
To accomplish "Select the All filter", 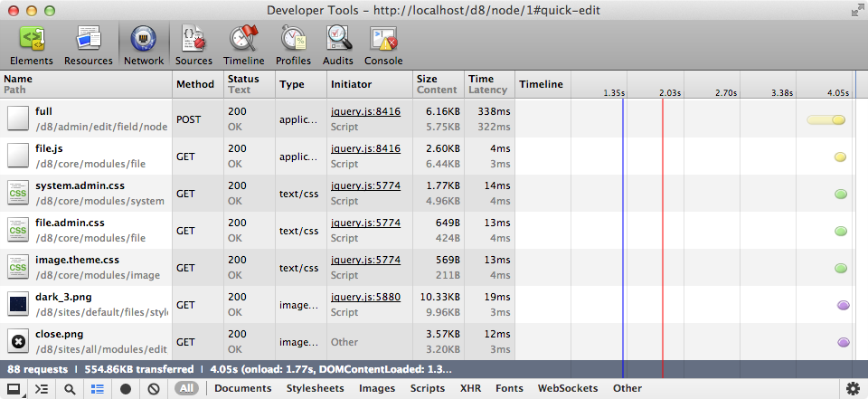I will (x=186, y=388).
